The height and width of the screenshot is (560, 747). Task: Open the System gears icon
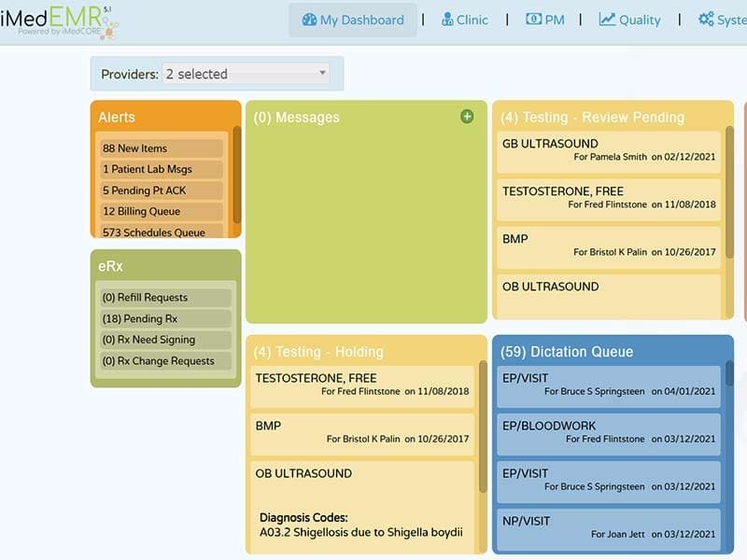[x=708, y=20]
